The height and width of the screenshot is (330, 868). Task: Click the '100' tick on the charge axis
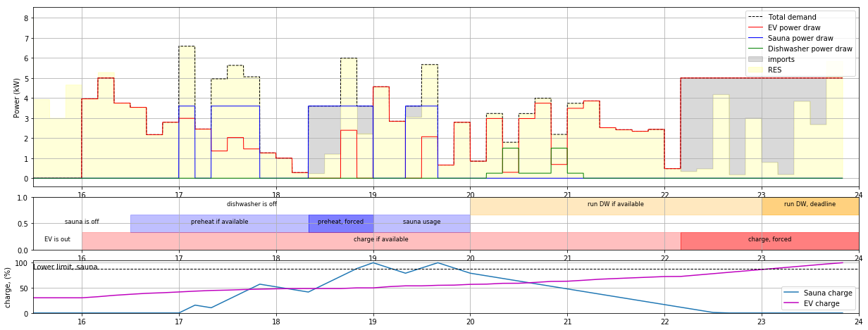[22, 263]
